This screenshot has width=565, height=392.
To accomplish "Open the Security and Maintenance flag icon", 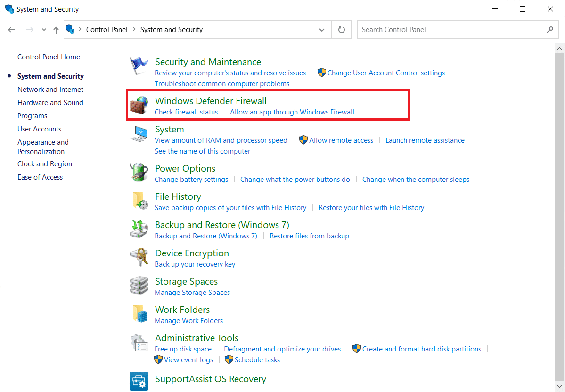I will 139,66.
